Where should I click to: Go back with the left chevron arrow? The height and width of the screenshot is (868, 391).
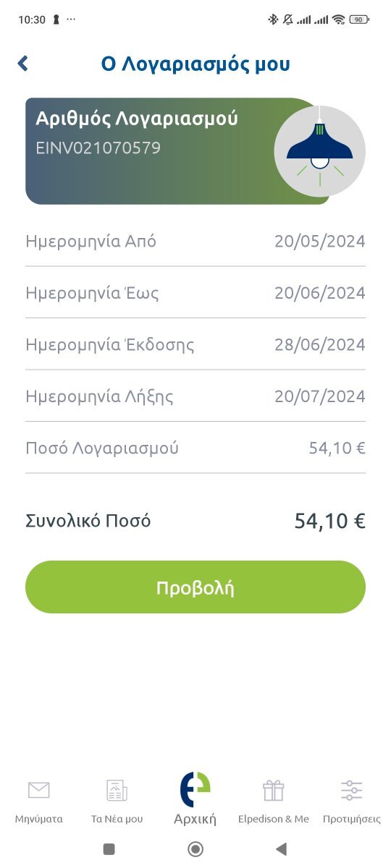click(22, 64)
